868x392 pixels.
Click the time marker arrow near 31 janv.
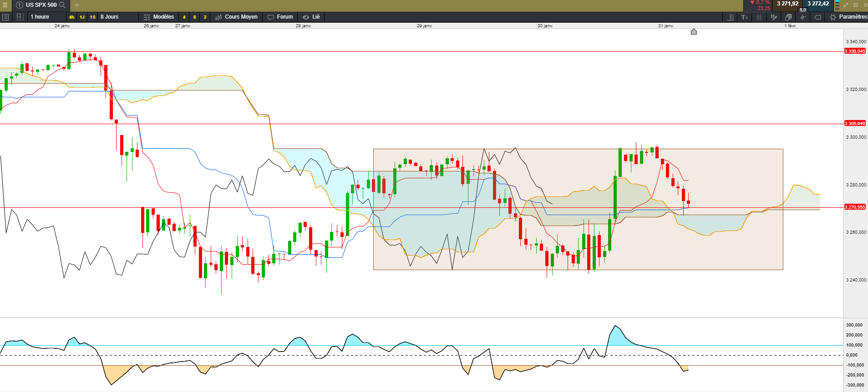click(x=694, y=31)
